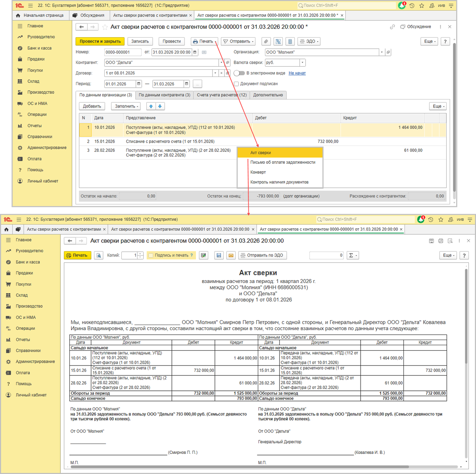The height and width of the screenshot is (474, 476).
Task: Open the Контрагент dropdown arrow
Action: (222, 63)
